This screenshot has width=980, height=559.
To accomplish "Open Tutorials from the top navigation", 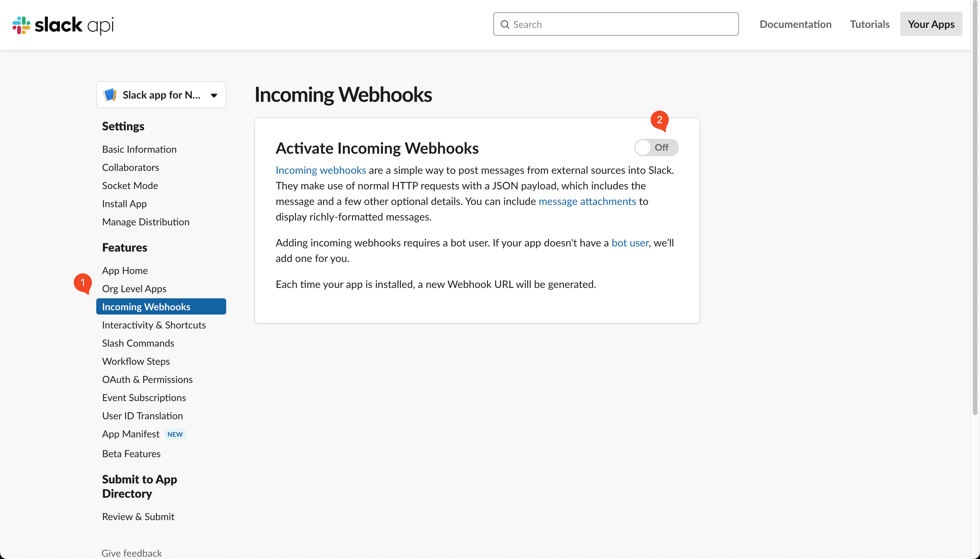I will coord(869,24).
